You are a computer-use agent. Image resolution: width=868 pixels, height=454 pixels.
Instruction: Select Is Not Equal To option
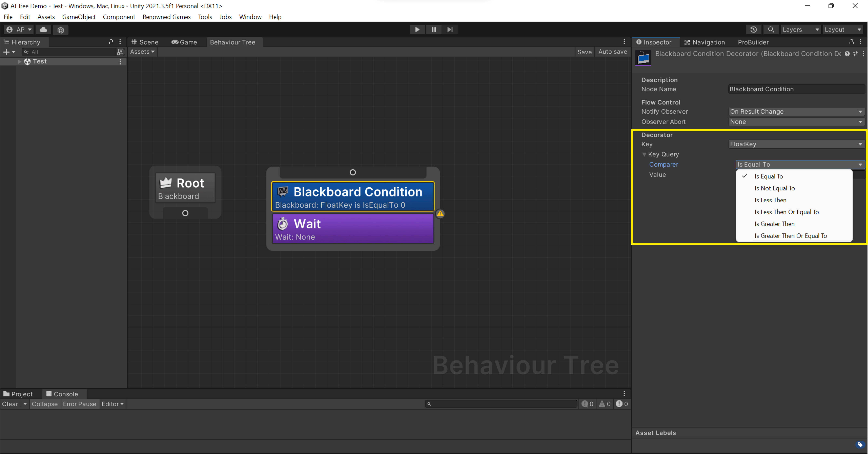(774, 188)
